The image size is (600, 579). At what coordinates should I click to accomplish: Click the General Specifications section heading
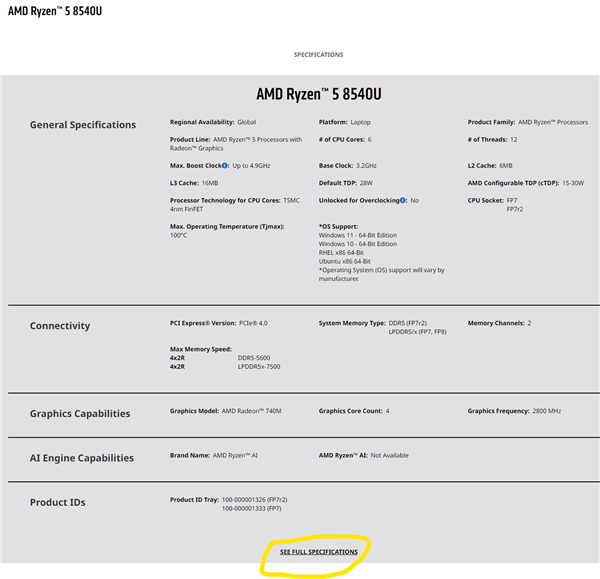tap(83, 125)
